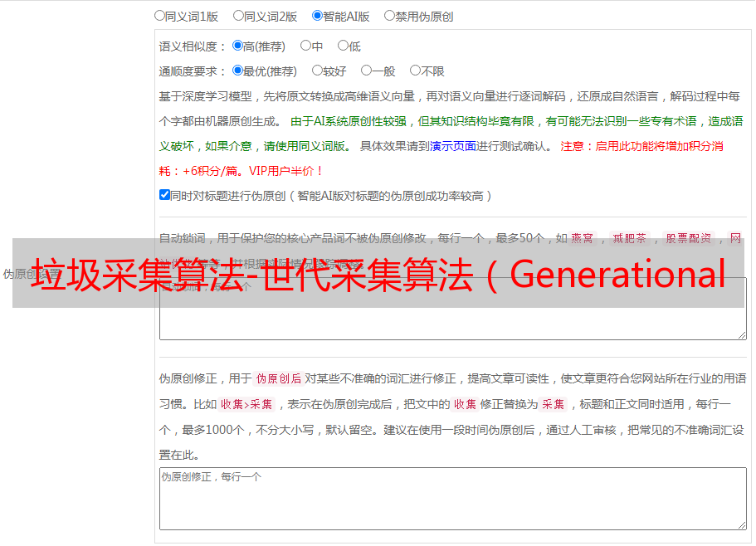Select the 同义词1版 radio option
756x546 pixels.
[159, 16]
